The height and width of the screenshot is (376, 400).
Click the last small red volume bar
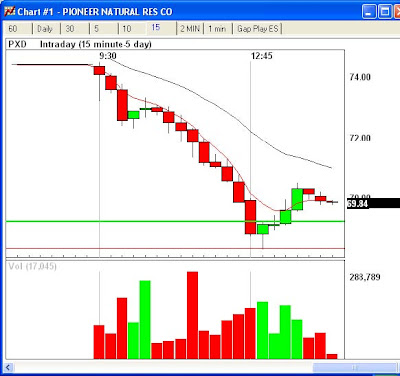(332, 356)
